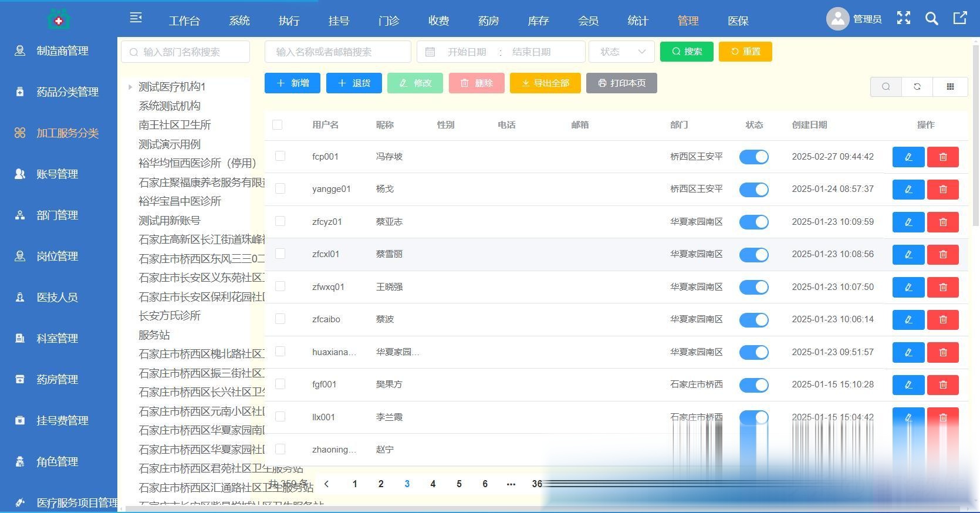Click the administrator avatar icon
This screenshot has height=513, width=980.
(838, 19)
